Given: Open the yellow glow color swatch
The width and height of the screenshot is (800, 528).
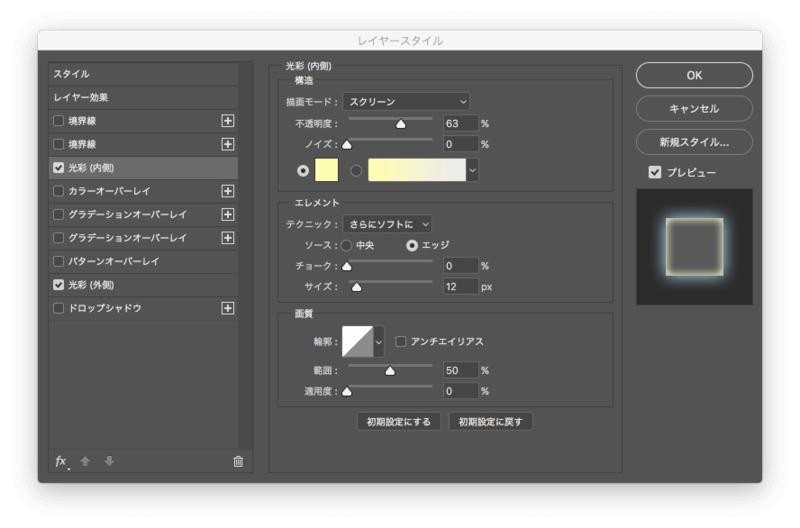Looking at the screenshot, I should click(327, 170).
